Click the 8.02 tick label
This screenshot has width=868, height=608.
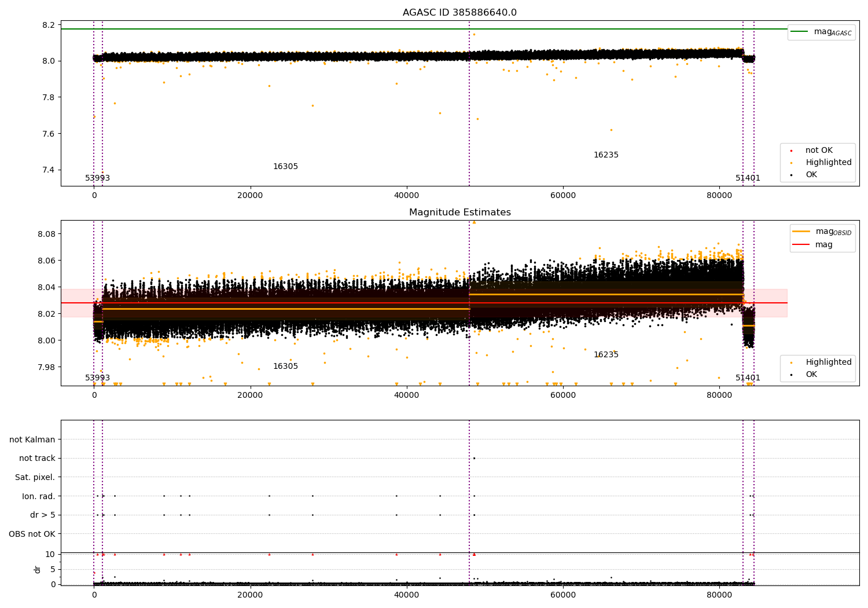pyautogui.click(x=47, y=314)
